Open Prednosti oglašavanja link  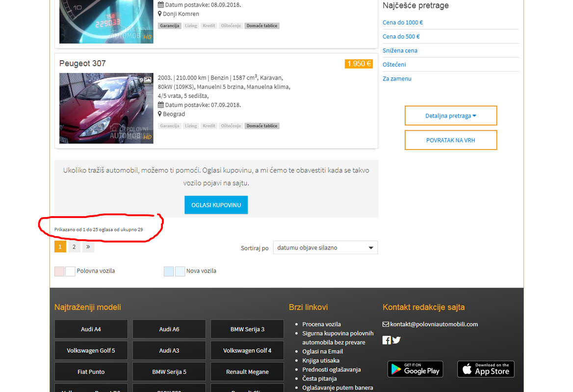[x=332, y=370]
